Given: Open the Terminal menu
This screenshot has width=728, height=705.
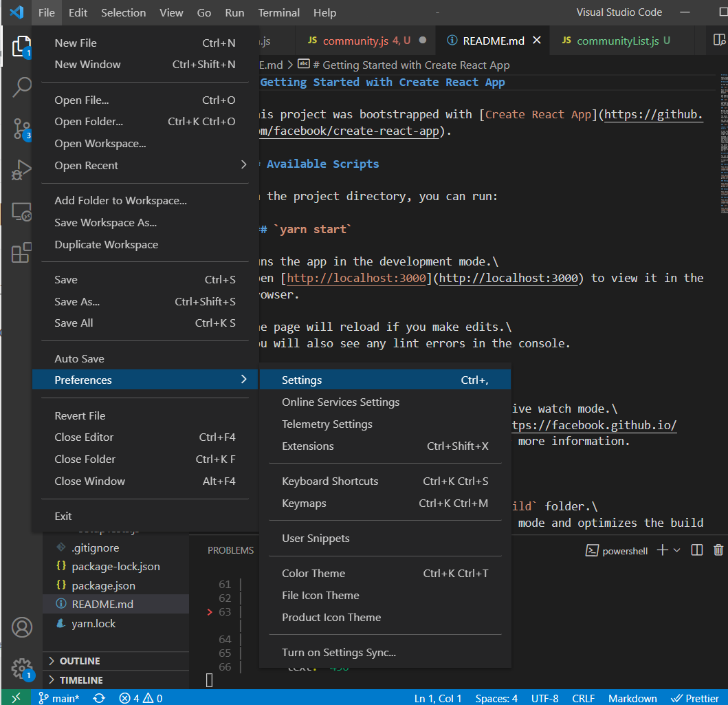Looking at the screenshot, I should tap(279, 12).
